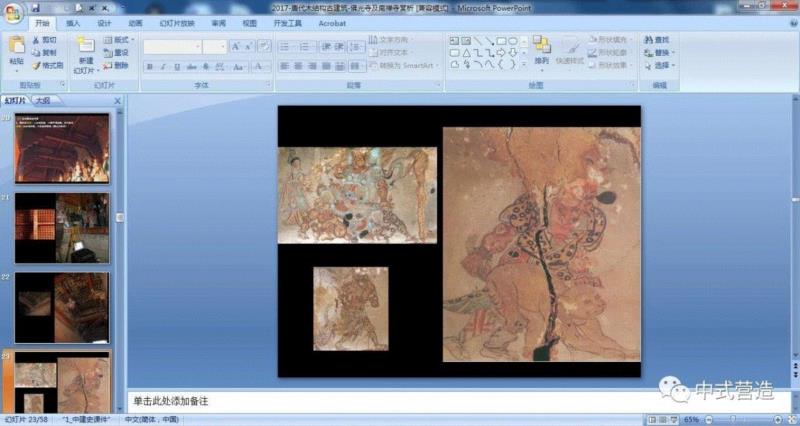Open Find (查找) with the binoculars icon
This screenshot has width=800, height=426.
tap(657, 40)
